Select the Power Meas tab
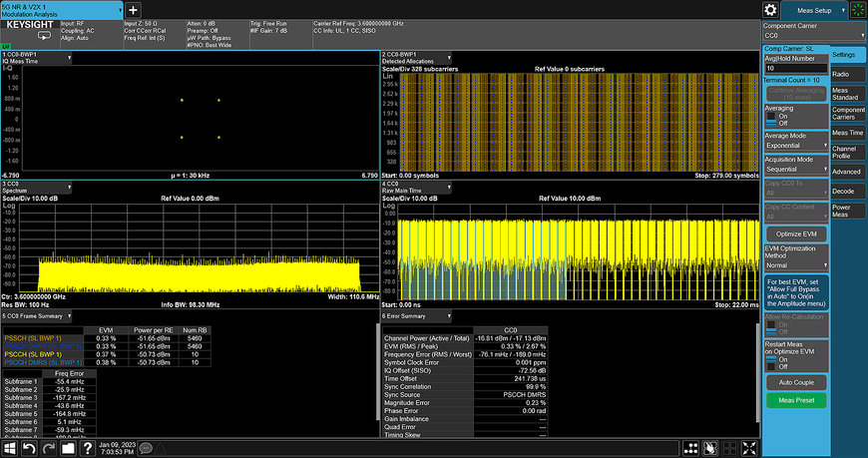 point(847,211)
